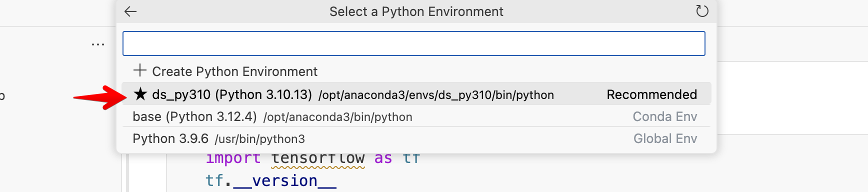Open the three-dot more actions menu
The width and height of the screenshot is (868, 192).
pyautogui.click(x=98, y=44)
